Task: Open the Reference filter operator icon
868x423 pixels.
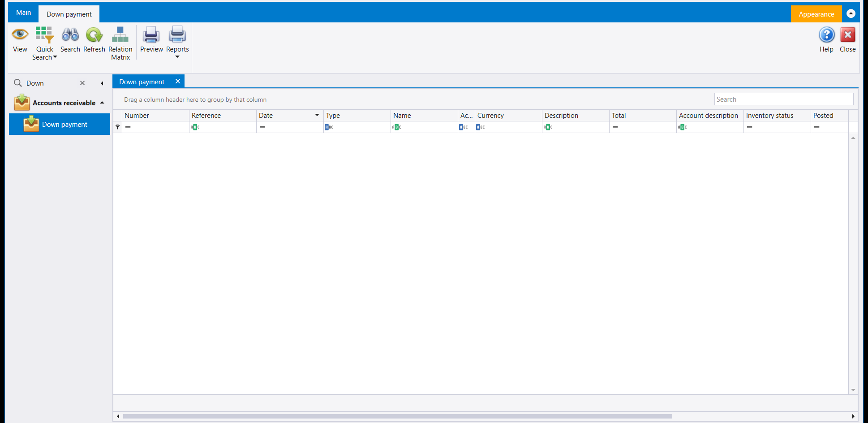Action: tap(195, 127)
